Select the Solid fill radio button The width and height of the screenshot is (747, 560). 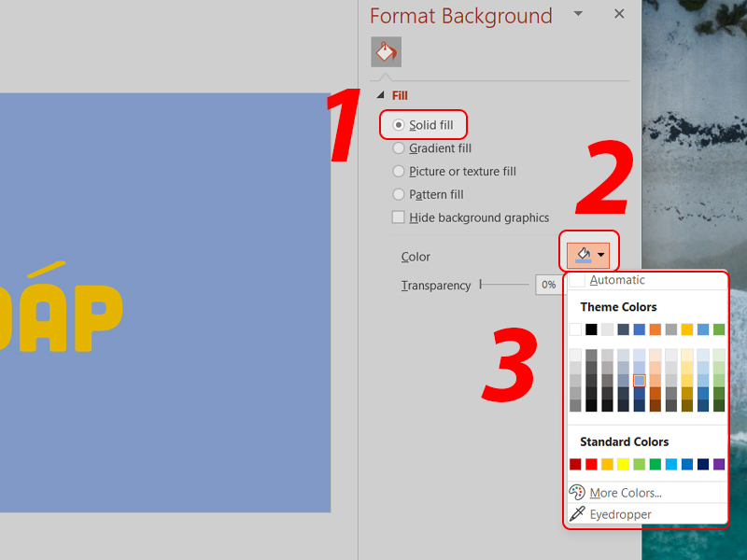pyautogui.click(x=400, y=125)
